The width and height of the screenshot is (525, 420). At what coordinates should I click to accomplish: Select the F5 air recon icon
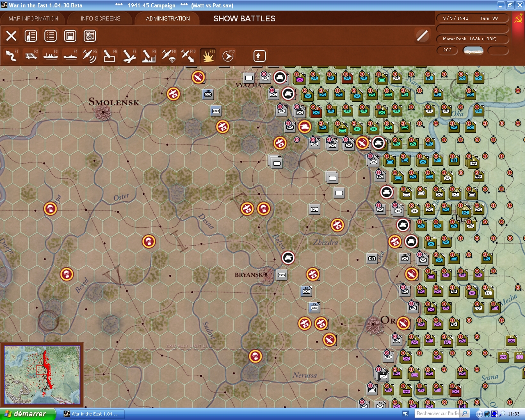[x=90, y=56]
